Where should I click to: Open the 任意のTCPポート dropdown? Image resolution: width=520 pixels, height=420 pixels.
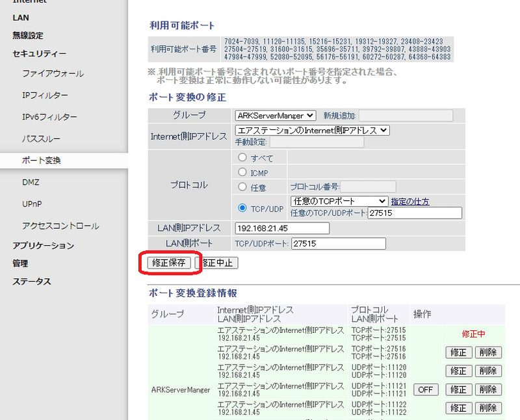click(339, 201)
